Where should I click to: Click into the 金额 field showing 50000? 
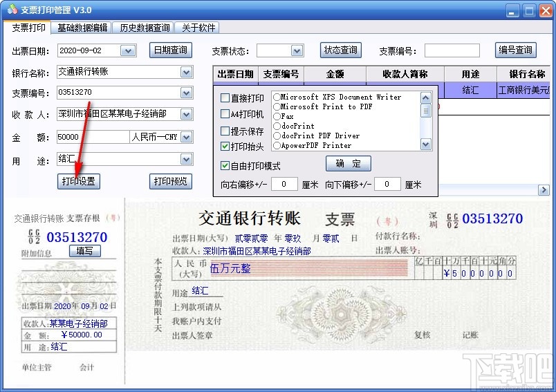click(x=93, y=137)
